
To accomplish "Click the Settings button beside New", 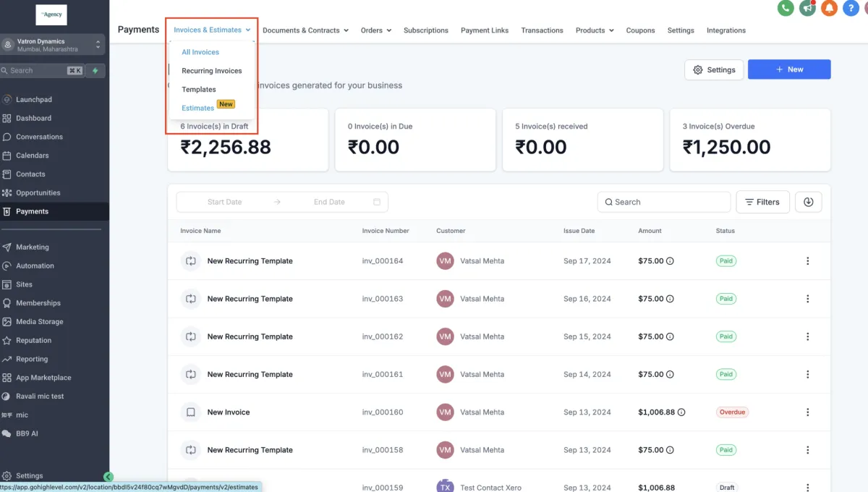I will [x=714, y=69].
